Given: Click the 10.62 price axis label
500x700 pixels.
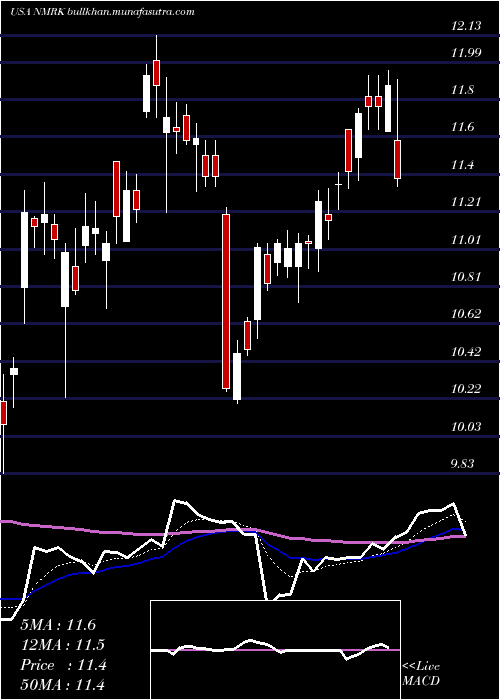Looking at the screenshot, I should point(466,314).
